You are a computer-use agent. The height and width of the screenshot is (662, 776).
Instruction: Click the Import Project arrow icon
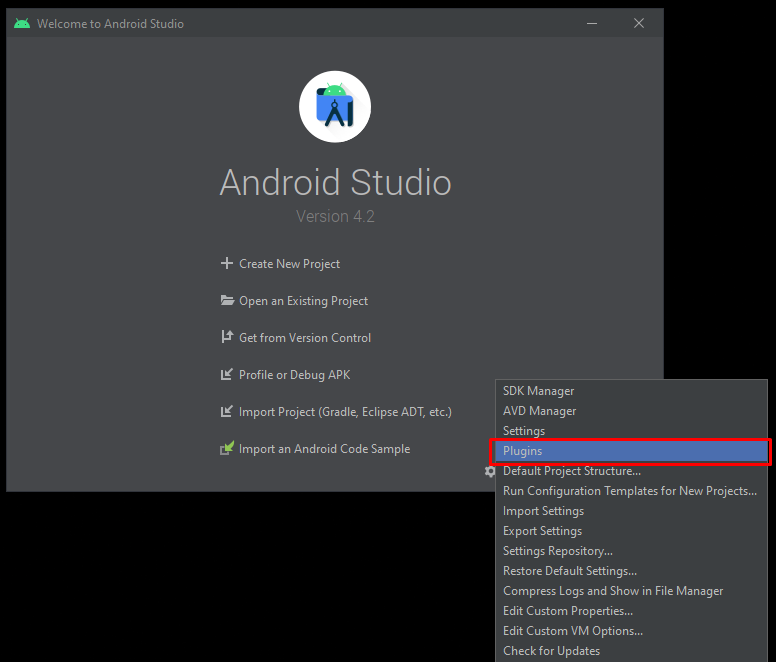point(227,411)
